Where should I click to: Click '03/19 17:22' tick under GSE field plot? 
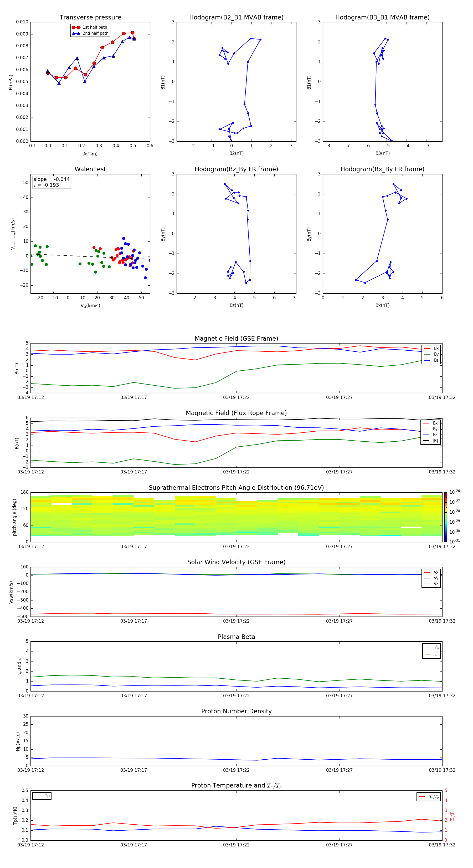[x=236, y=398]
